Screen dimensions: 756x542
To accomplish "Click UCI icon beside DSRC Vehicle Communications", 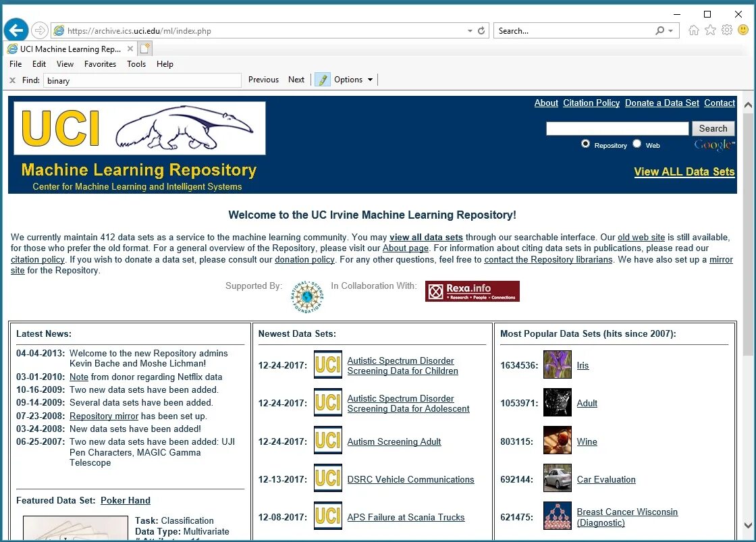I will coord(328,478).
